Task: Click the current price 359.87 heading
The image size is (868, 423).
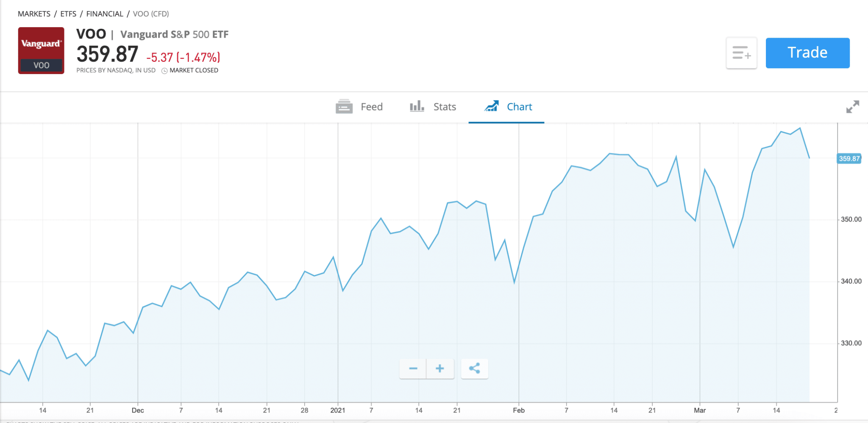Action: point(107,54)
